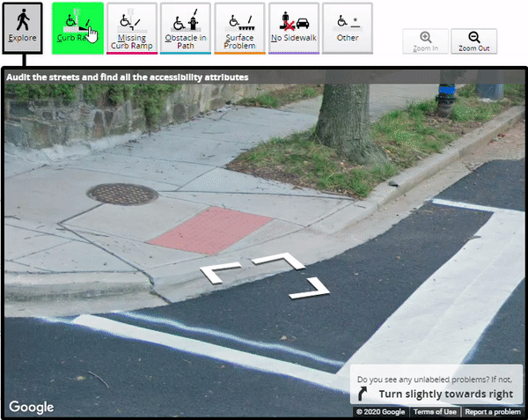Click the © 2020 Google copyright text
The width and height of the screenshot is (528, 420).
(x=381, y=412)
